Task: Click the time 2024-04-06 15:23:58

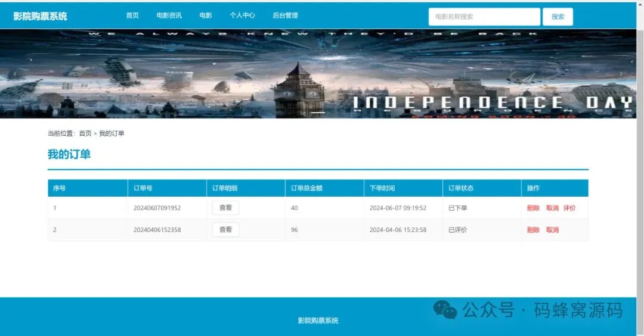Action: tap(398, 230)
